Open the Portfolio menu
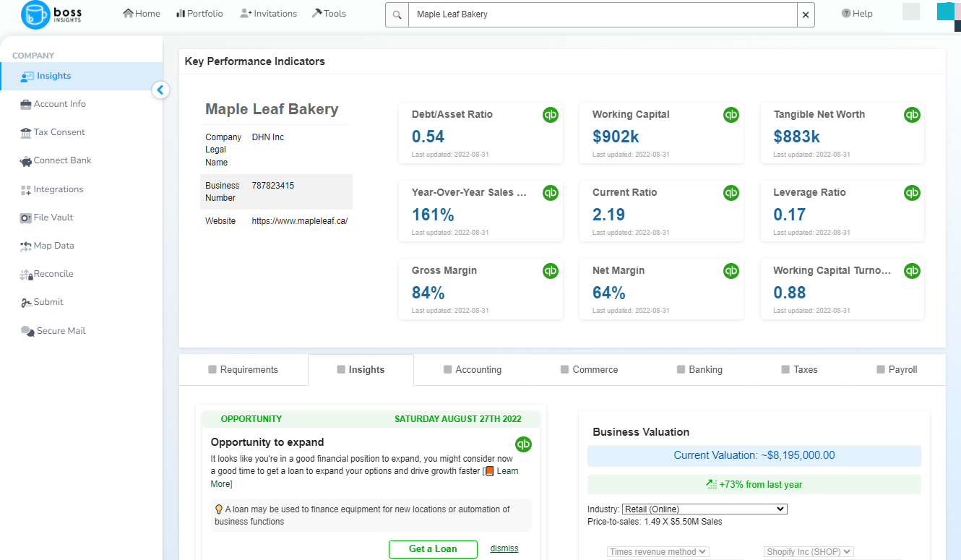Image resolution: width=961 pixels, height=560 pixels. pyautogui.click(x=199, y=14)
